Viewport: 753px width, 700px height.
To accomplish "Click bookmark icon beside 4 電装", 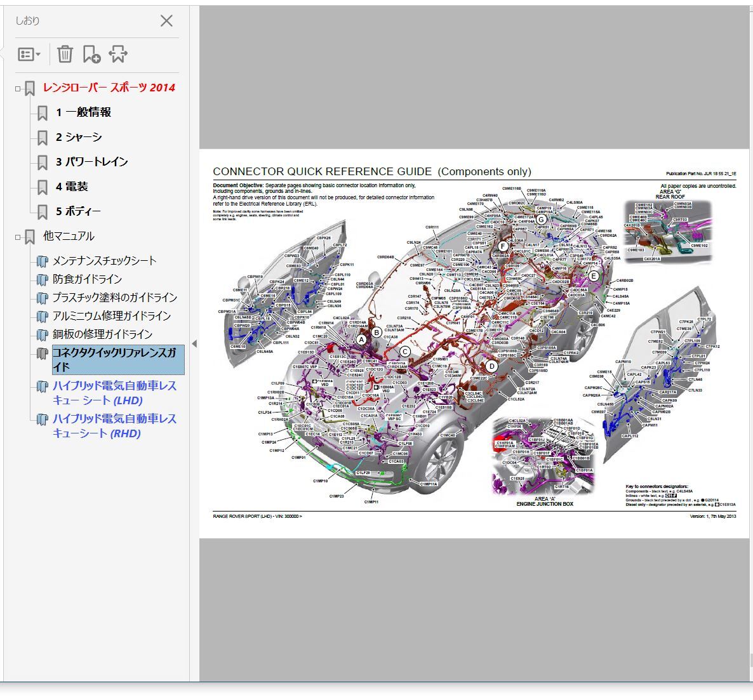I will (x=43, y=188).
